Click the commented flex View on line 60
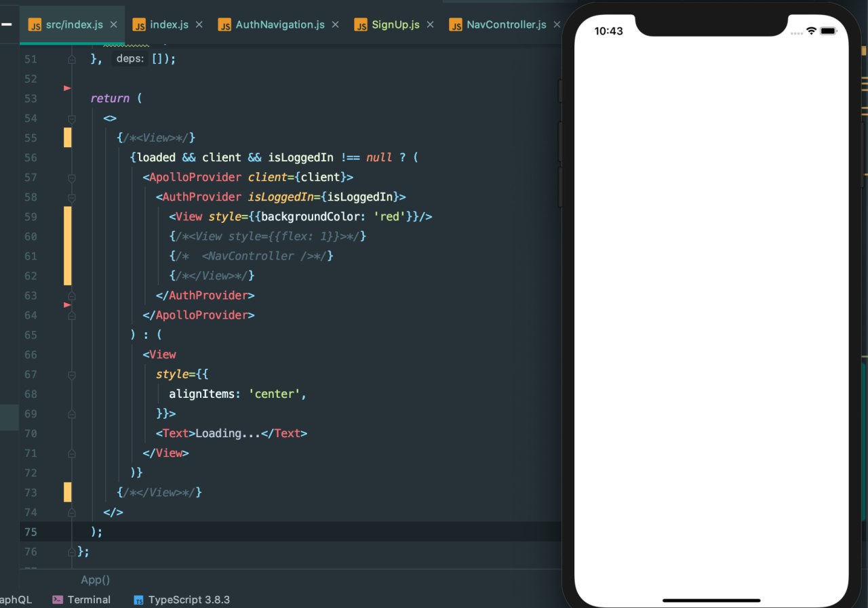The image size is (868, 608). click(268, 236)
